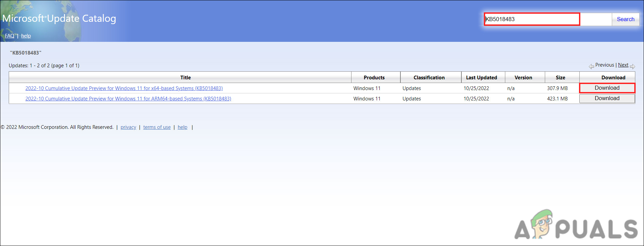Open the privacy link in footer

click(x=128, y=127)
